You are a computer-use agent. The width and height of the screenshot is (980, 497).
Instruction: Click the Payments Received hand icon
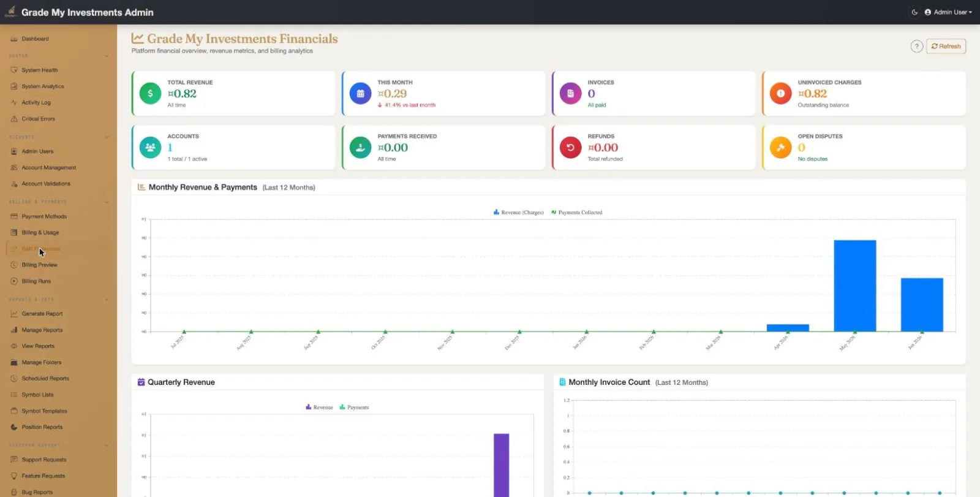[361, 148]
